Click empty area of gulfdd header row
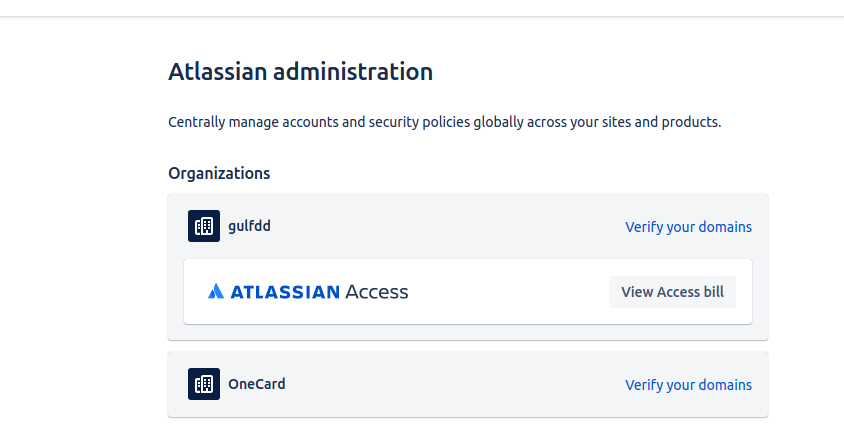The width and height of the screenshot is (844, 439). 447,226
